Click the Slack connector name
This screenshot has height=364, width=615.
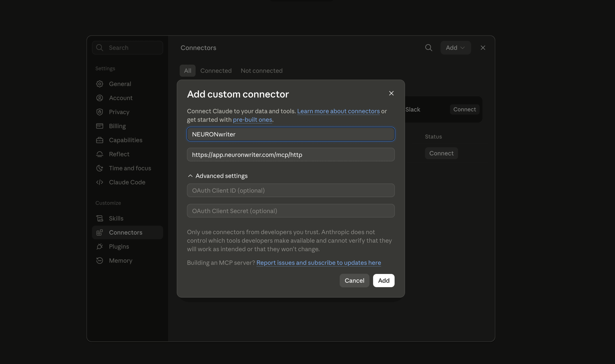(412, 109)
